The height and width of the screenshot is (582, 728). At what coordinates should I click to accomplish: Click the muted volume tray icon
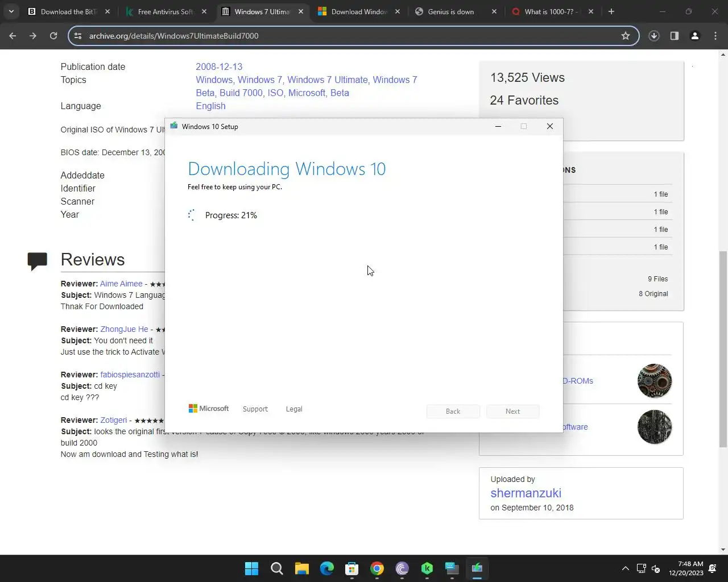655,568
